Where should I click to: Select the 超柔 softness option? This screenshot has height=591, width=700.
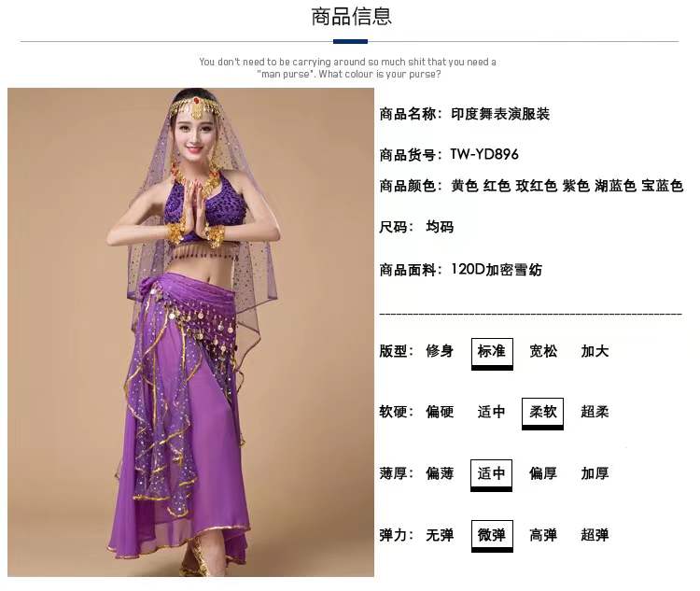595,412
